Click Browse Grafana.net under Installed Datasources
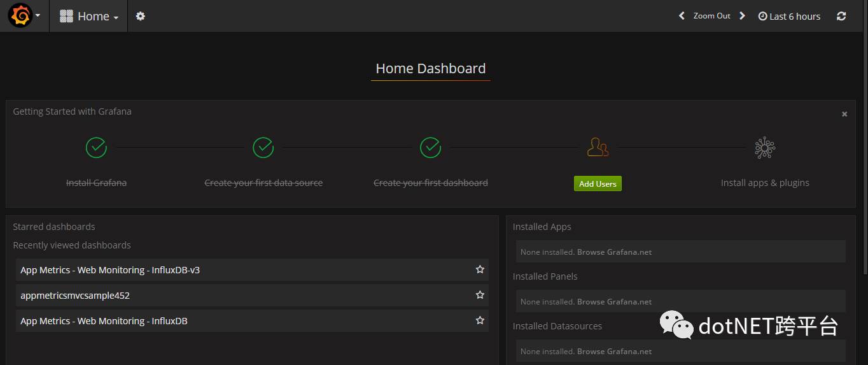The image size is (868, 365). pyautogui.click(x=614, y=352)
